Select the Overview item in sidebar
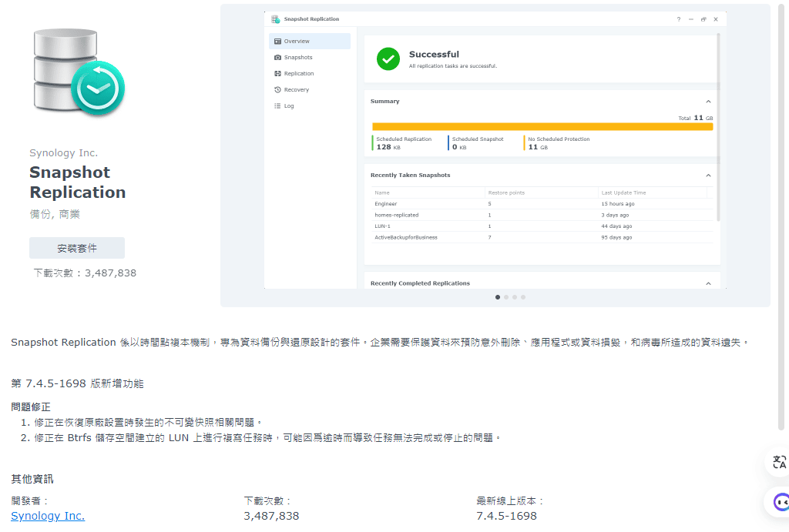The height and width of the screenshot is (532, 789). [310, 42]
